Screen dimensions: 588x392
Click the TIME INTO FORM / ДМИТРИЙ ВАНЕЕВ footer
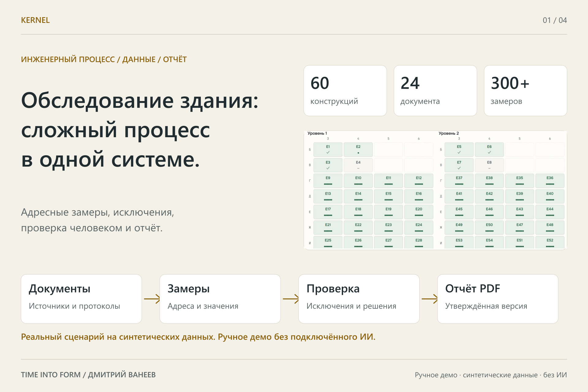88,375
